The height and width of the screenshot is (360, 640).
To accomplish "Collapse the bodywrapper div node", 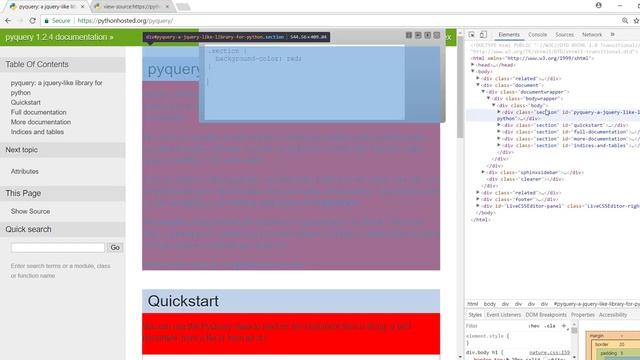I will pyautogui.click(x=489, y=98).
